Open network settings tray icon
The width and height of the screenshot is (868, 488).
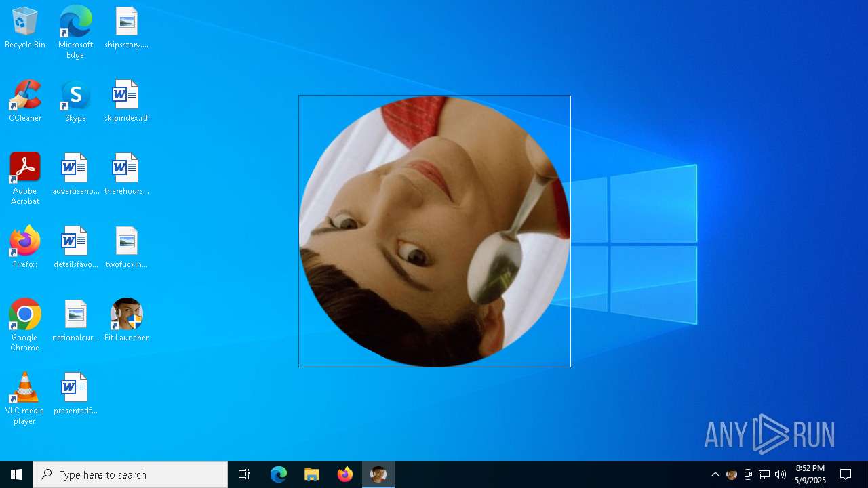pyautogui.click(x=764, y=474)
